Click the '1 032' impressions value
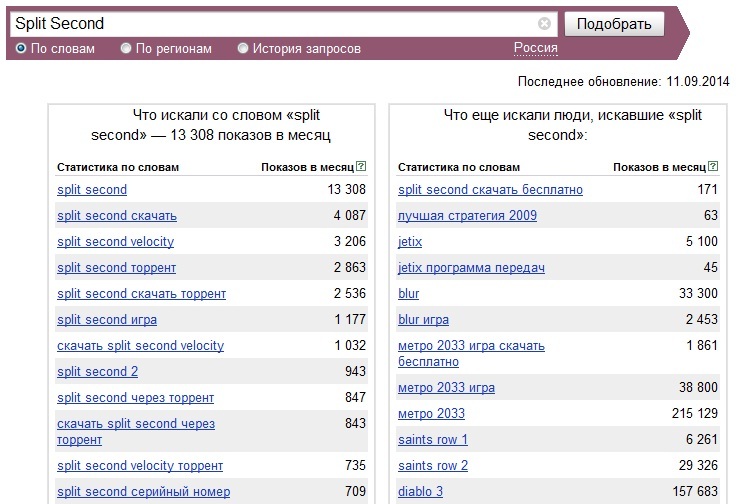 pyautogui.click(x=350, y=346)
